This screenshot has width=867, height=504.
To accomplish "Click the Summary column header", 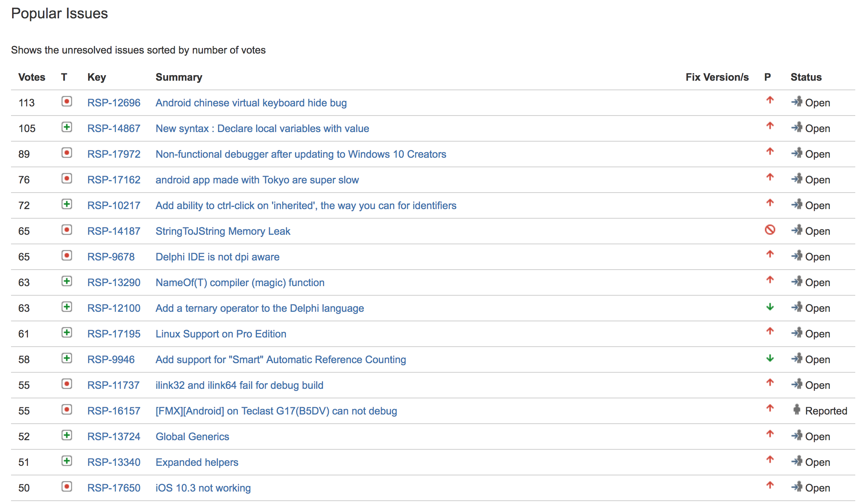I will pyautogui.click(x=179, y=77).
